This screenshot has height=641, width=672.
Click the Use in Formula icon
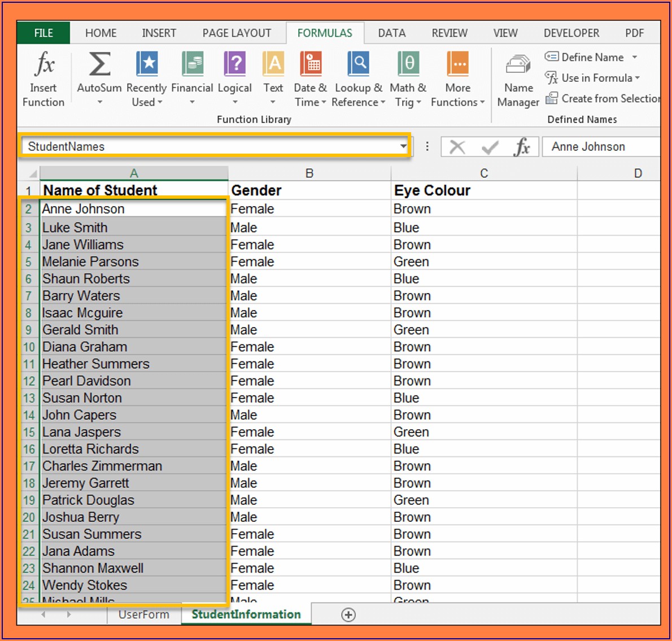[551, 77]
